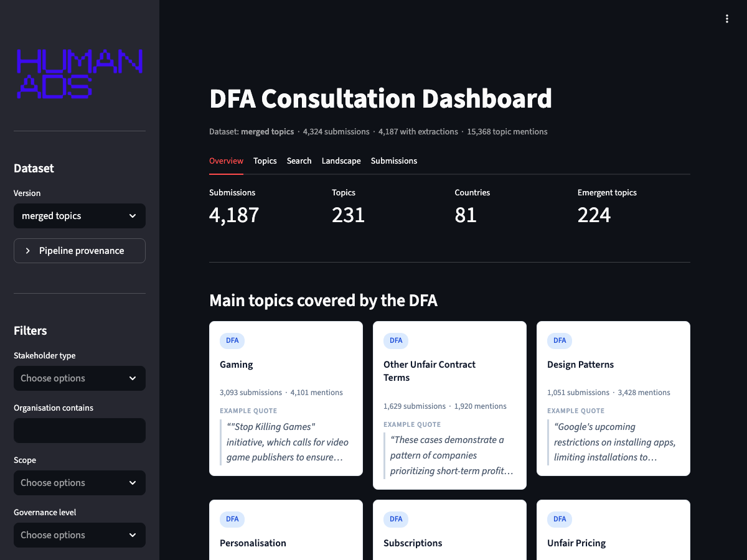
Task: Open the Submissions tab
Action: click(x=394, y=161)
